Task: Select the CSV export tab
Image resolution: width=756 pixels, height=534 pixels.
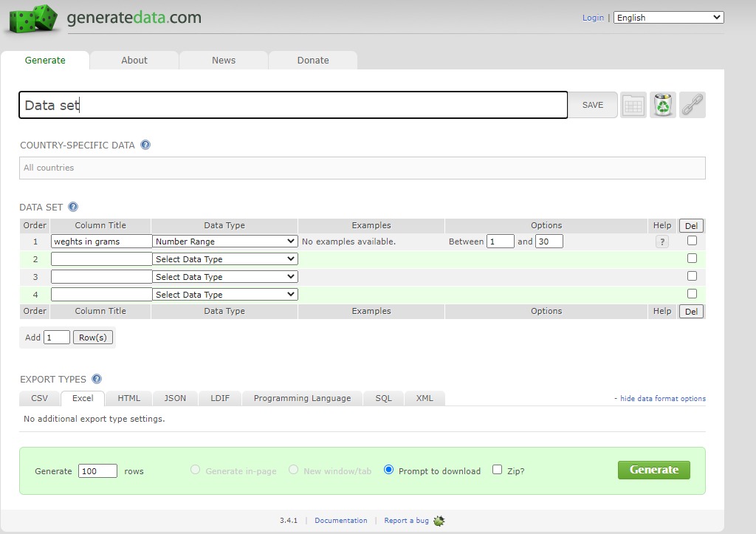Action: [x=40, y=398]
